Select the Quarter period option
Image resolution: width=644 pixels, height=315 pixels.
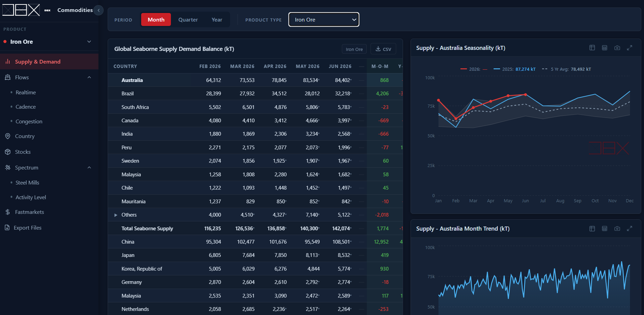188,19
